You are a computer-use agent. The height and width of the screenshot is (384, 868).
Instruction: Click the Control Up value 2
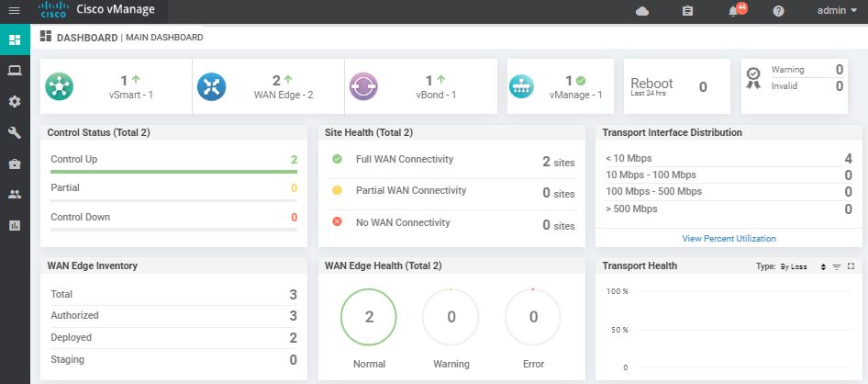pos(294,160)
